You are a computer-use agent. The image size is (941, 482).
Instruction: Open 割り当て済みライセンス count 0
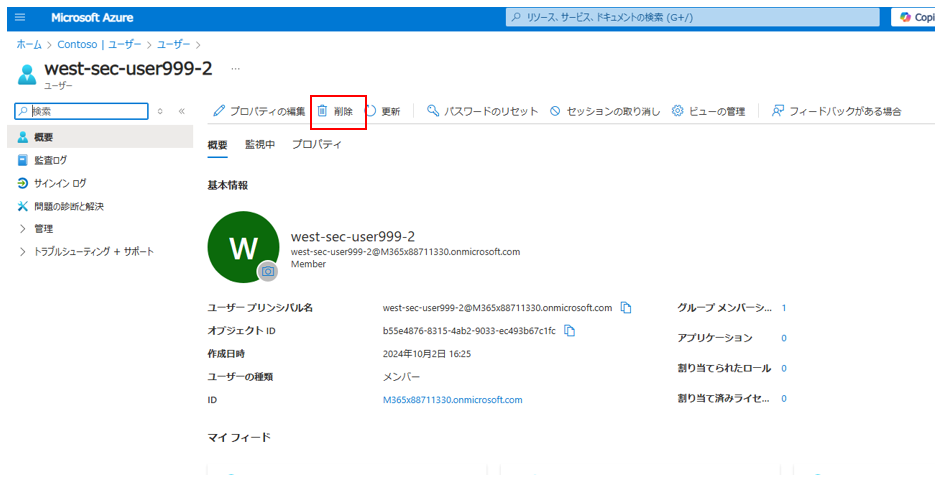coord(784,399)
